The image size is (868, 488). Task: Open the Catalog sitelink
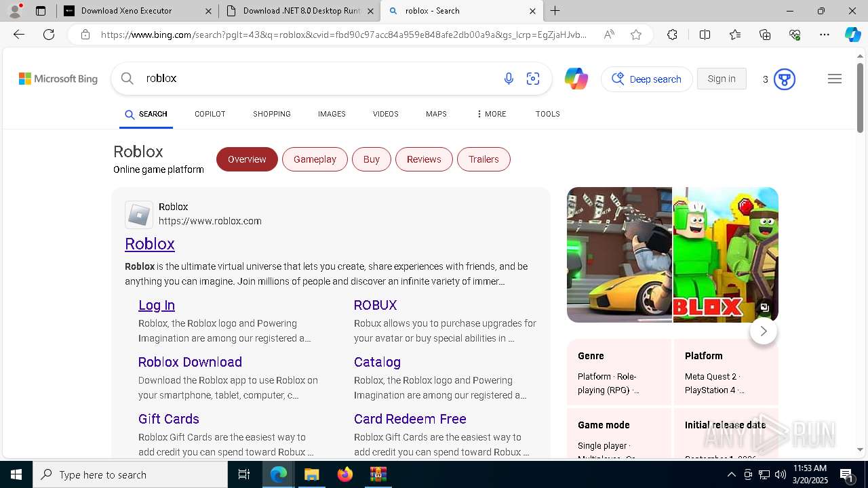point(377,362)
